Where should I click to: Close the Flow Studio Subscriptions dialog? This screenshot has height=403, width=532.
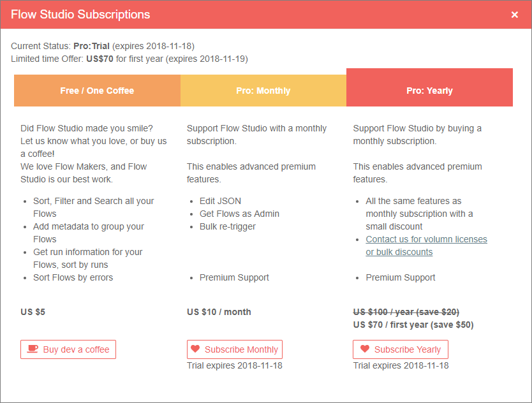click(x=515, y=15)
